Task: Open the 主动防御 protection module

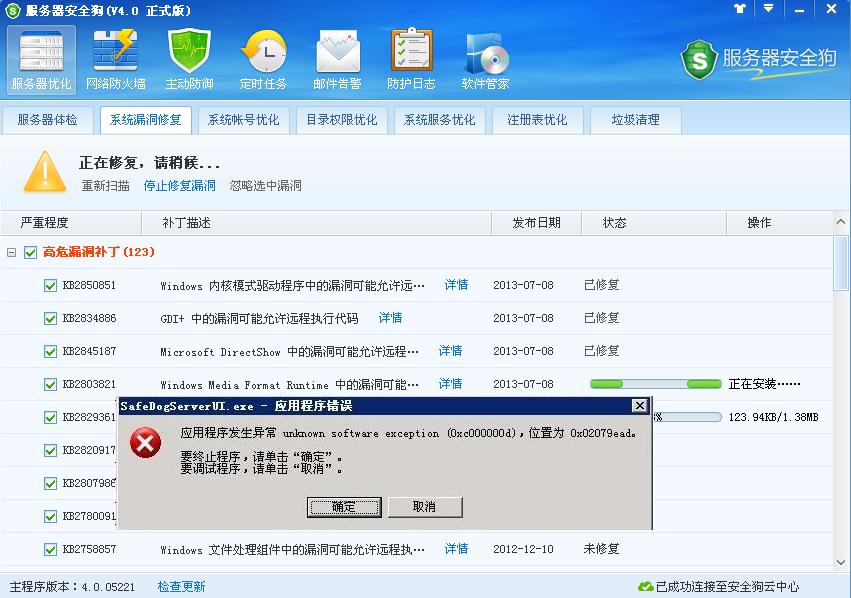Action: (190, 58)
